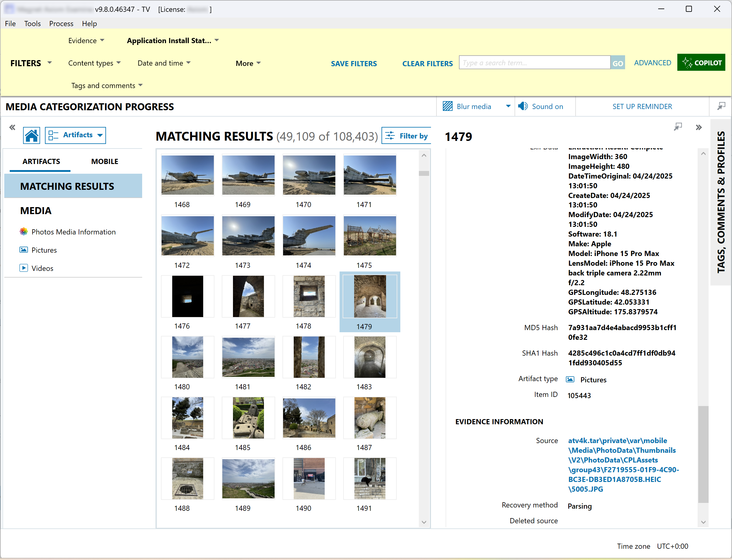Collapse the left panel with double chevron
Screen dimensions: 732x560
coord(12,127)
